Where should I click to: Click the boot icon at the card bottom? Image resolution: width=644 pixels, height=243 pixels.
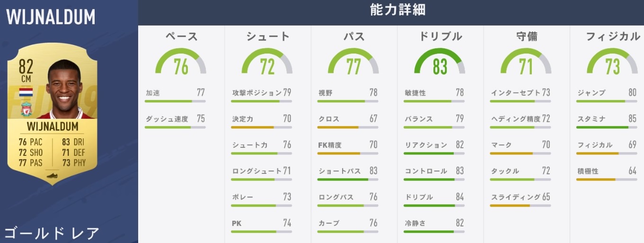click(x=52, y=175)
